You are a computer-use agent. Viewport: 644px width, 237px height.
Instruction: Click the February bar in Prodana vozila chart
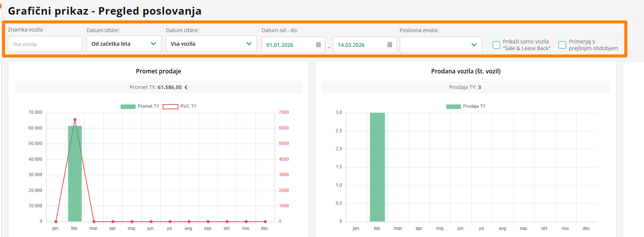pyautogui.click(x=377, y=167)
